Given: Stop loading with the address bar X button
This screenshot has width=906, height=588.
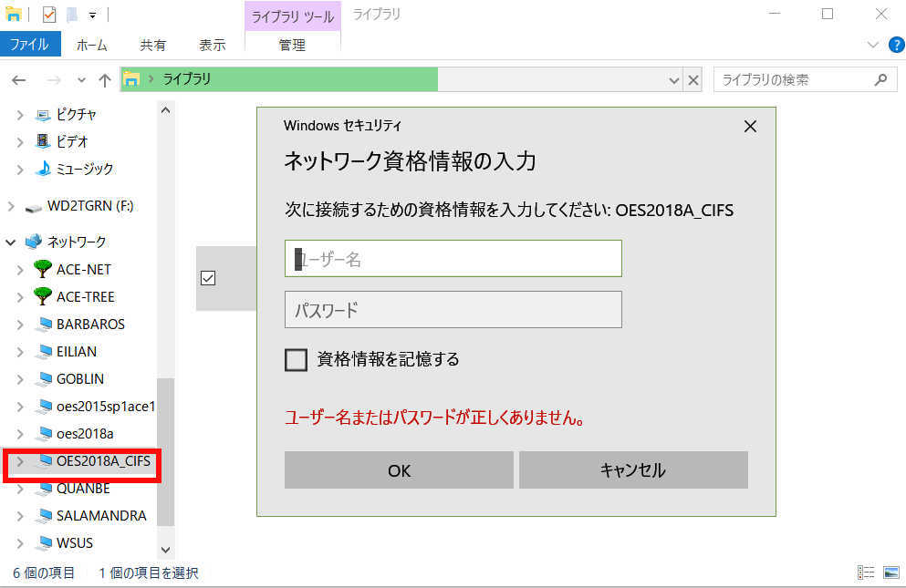Looking at the screenshot, I should 693,79.
